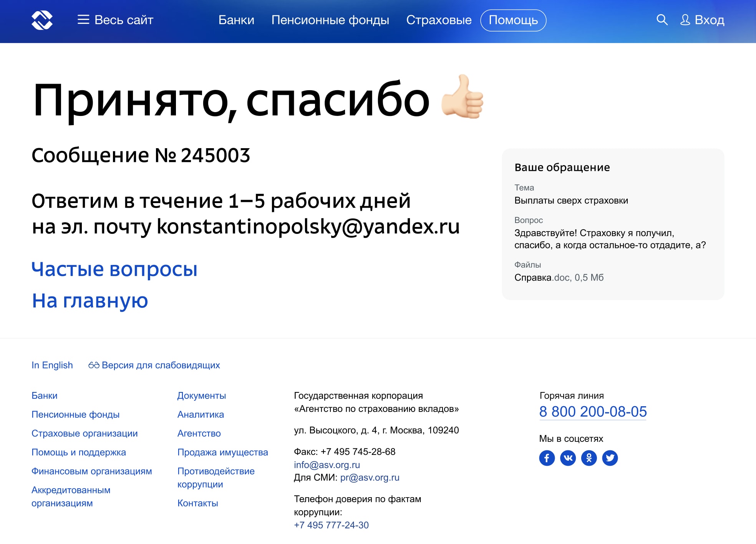Enable 'Версия для слабовидящих' mode

154,365
